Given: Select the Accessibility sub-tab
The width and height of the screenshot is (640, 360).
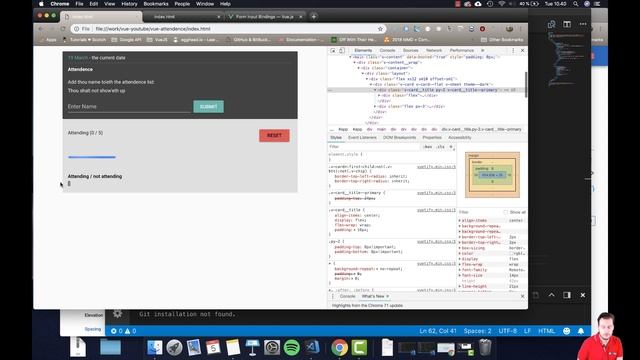Looking at the screenshot, I should [460, 138].
